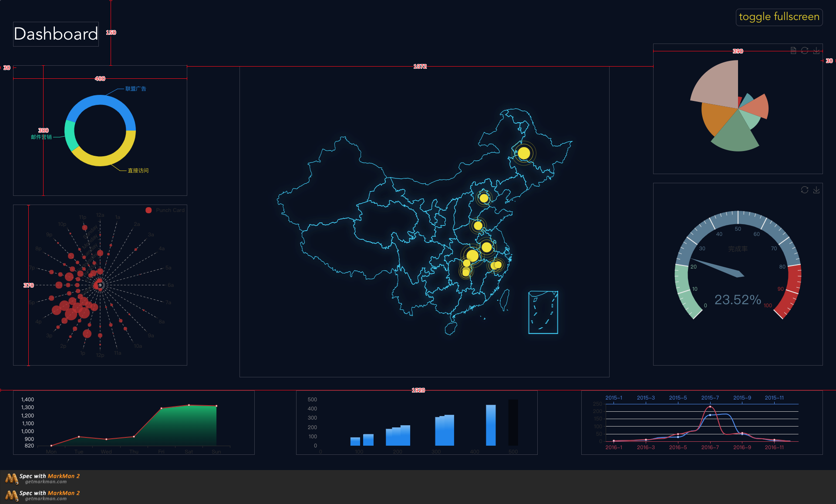Select the 直接访问 donut label
This screenshot has height=504, width=836.
(x=138, y=171)
